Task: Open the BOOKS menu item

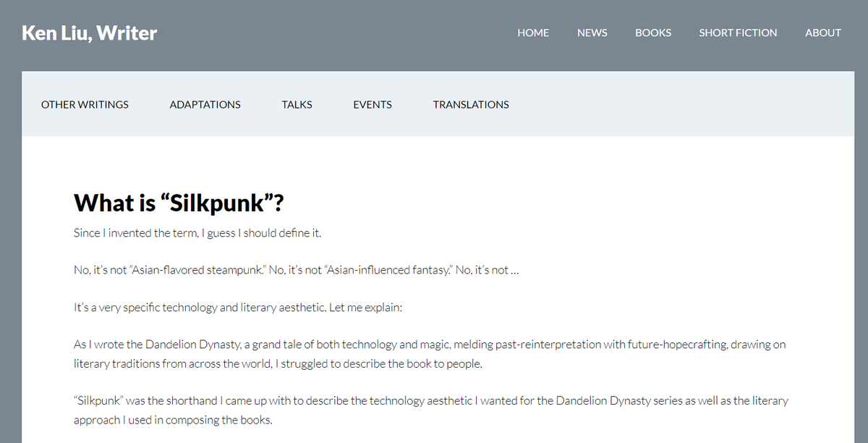Action: click(x=652, y=33)
